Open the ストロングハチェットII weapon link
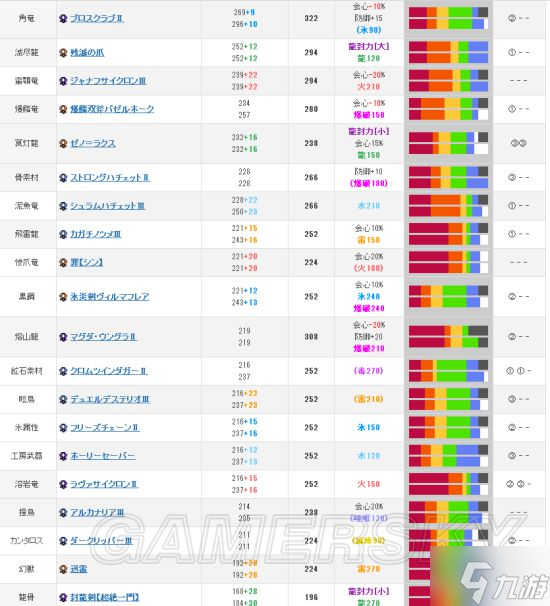The width and height of the screenshot is (550, 606). pyautogui.click(x=110, y=177)
